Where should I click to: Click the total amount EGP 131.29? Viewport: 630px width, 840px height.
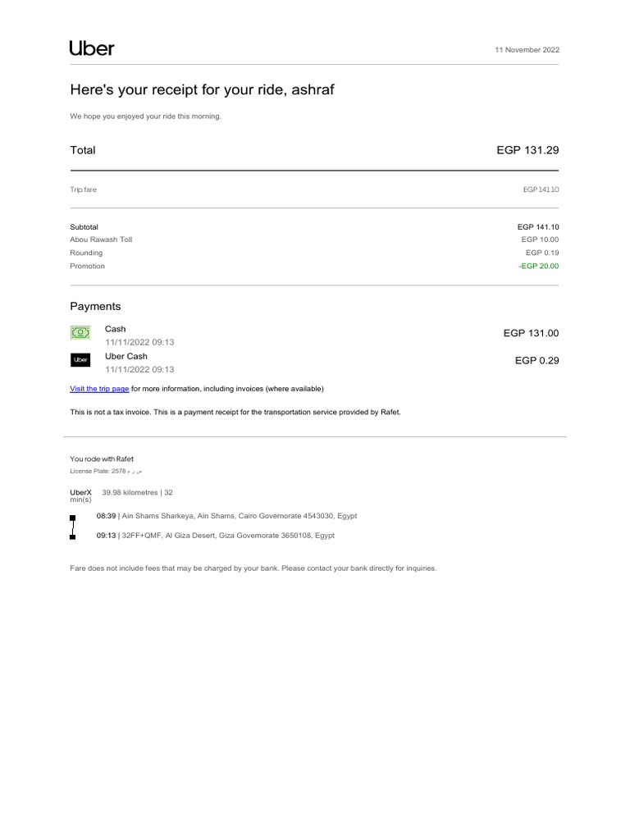tap(527, 150)
